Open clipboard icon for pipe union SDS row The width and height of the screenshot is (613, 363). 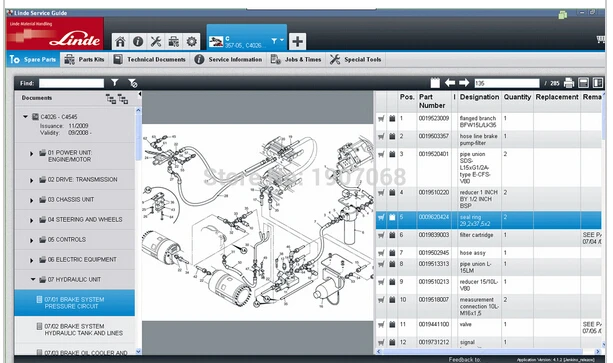(x=392, y=154)
